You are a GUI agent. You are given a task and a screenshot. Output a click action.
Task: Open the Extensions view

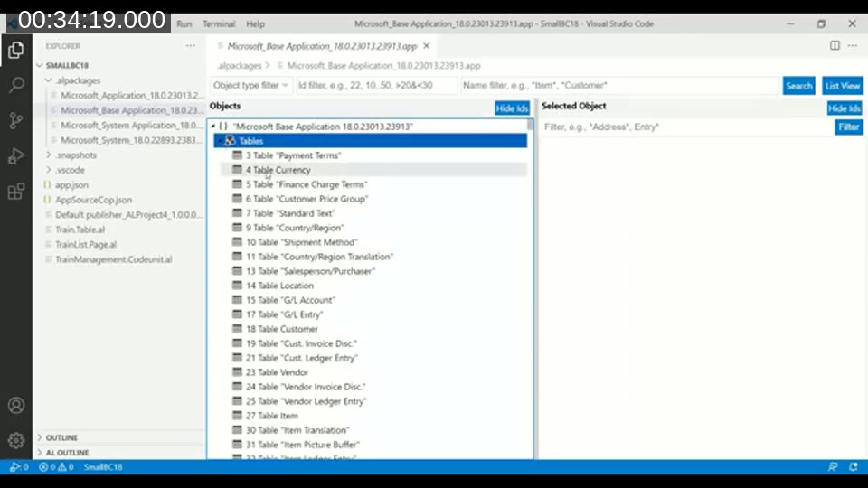(16, 192)
